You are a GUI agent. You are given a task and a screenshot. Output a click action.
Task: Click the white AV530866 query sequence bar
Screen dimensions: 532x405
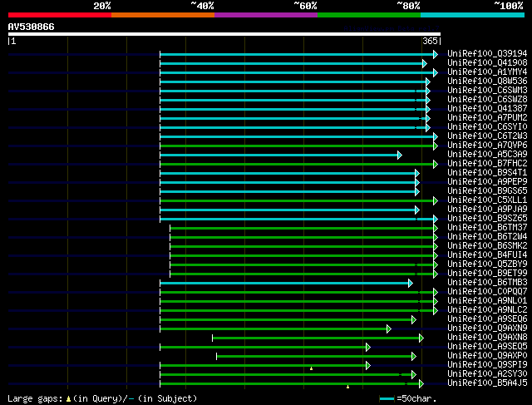tap(224, 34)
